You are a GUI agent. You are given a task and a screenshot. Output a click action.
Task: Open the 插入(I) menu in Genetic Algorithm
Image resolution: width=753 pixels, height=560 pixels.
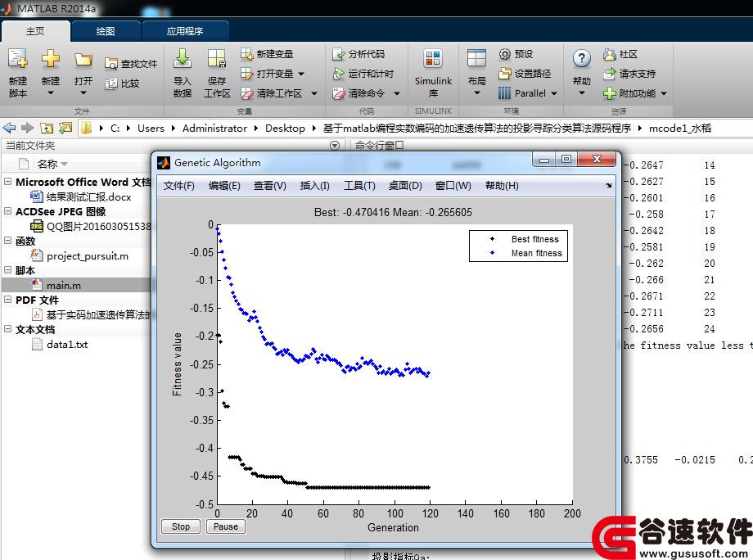(x=315, y=186)
